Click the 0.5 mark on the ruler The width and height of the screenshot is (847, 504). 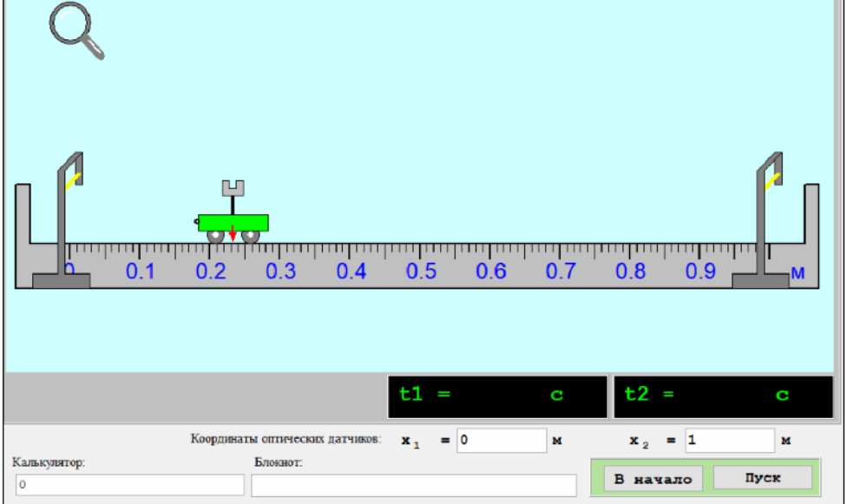422,271
